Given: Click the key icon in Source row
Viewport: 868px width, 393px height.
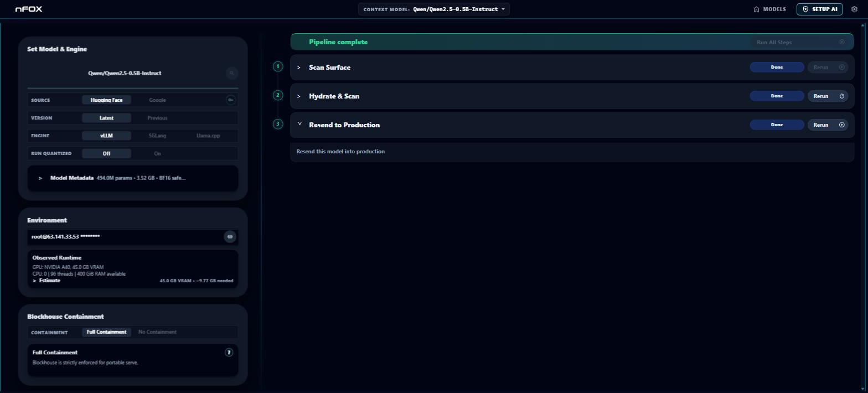Looking at the screenshot, I should [231, 100].
